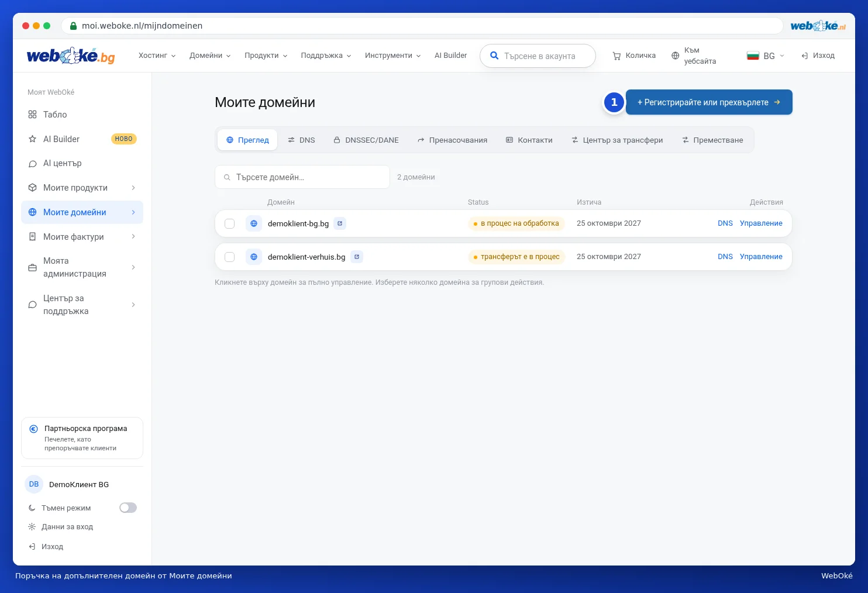The image size is (868, 593).
Task: Enable the Тъмен режим switch
Action: coord(128,508)
